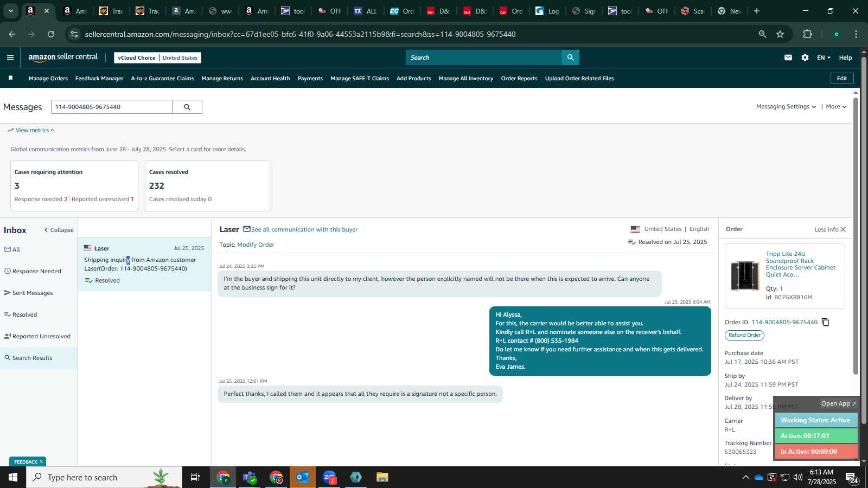Click the Messages search magnifier button
Image resolution: width=868 pixels, height=488 pixels.
coord(187,107)
